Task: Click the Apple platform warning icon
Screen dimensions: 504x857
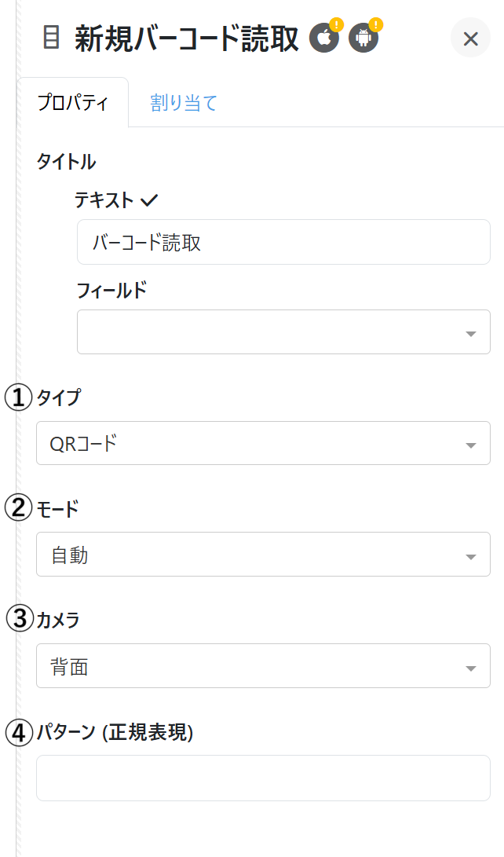Action: pyautogui.click(x=324, y=38)
